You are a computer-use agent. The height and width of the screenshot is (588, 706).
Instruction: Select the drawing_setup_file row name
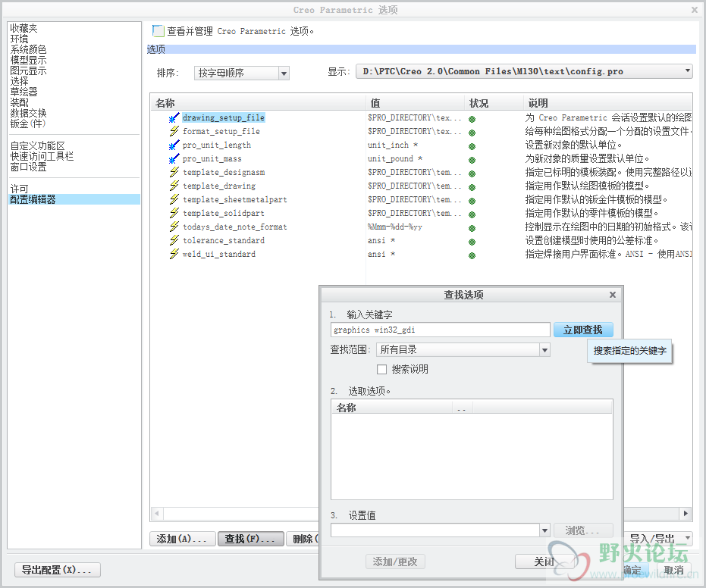coord(223,118)
